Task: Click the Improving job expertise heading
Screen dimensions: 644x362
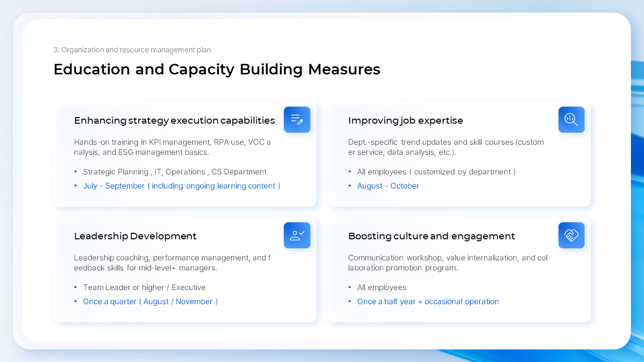Action: pos(406,120)
